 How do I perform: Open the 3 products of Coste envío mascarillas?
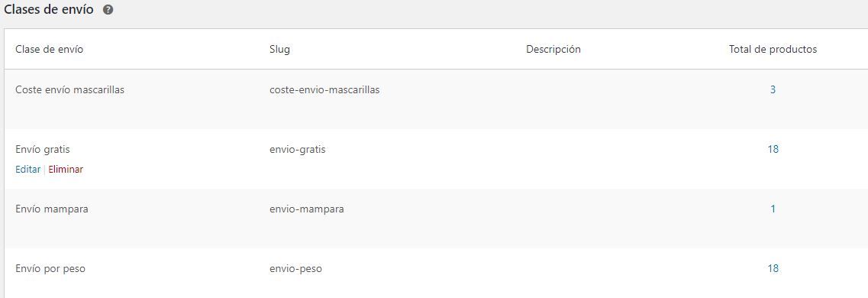773,89
